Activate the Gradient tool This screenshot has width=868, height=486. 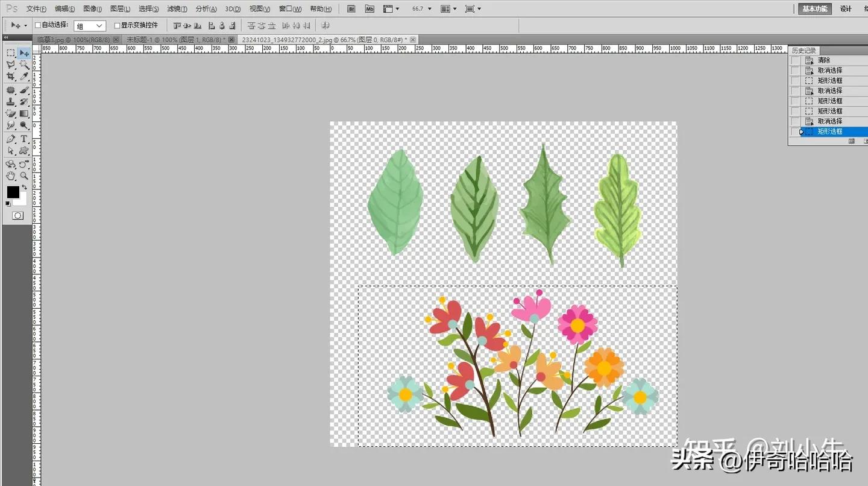[24, 113]
